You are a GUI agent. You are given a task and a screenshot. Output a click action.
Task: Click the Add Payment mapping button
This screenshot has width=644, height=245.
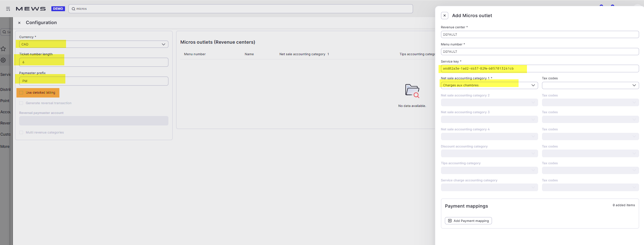tap(468, 221)
